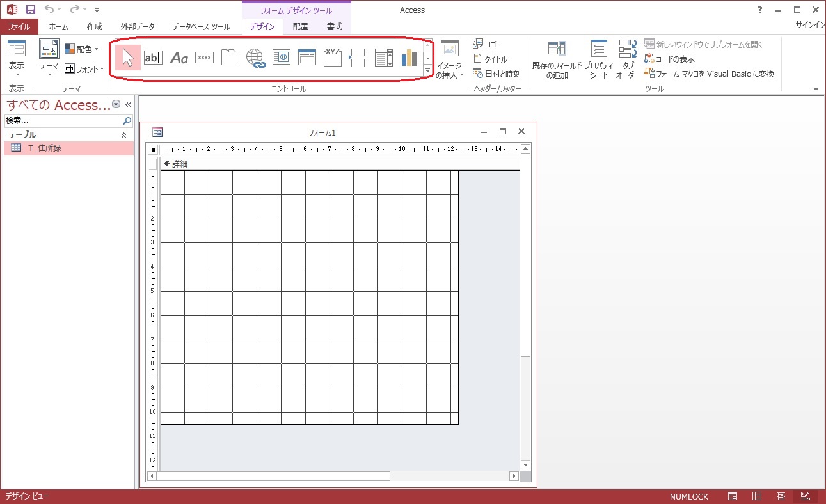Open the 配色 (Colors) dropdown

[x=82, y=49]
